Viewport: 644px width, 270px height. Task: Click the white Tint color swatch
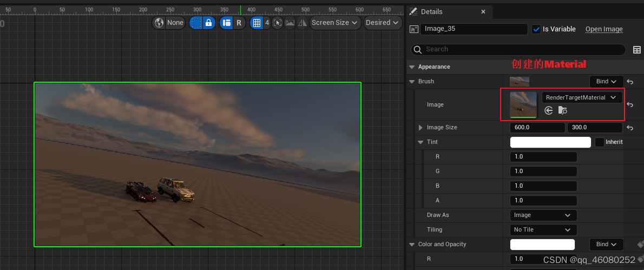550,142
